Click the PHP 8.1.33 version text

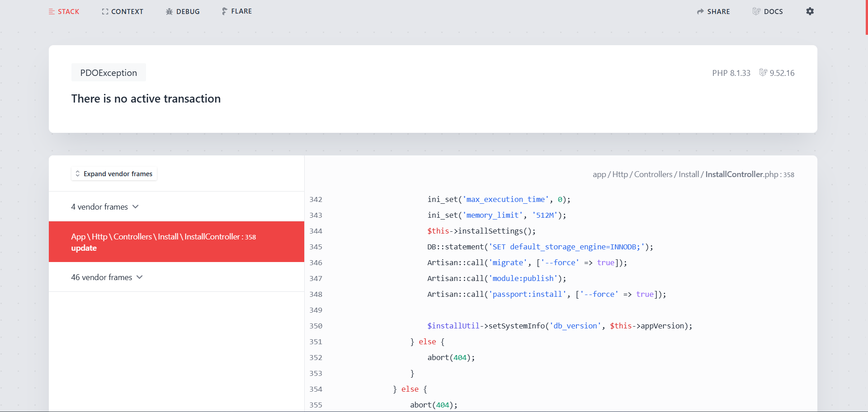[731, 73]
